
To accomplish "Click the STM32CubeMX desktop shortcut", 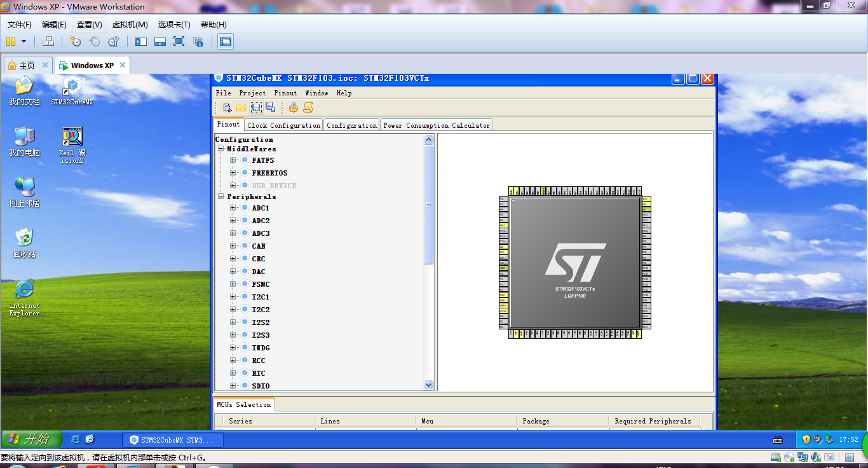I will click(72, 91).
